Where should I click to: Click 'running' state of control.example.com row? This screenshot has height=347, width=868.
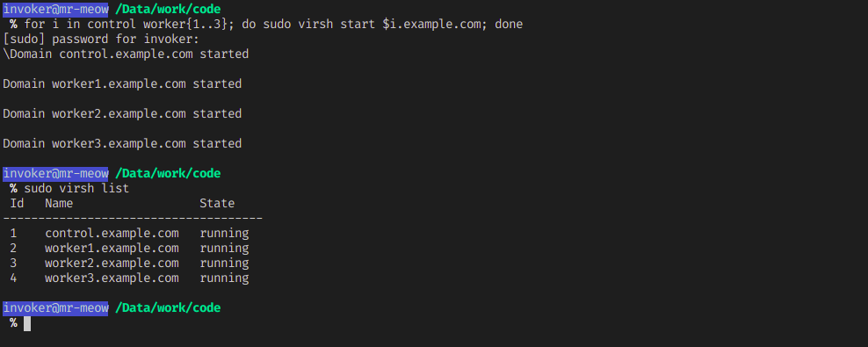click(x=224, y=233)
